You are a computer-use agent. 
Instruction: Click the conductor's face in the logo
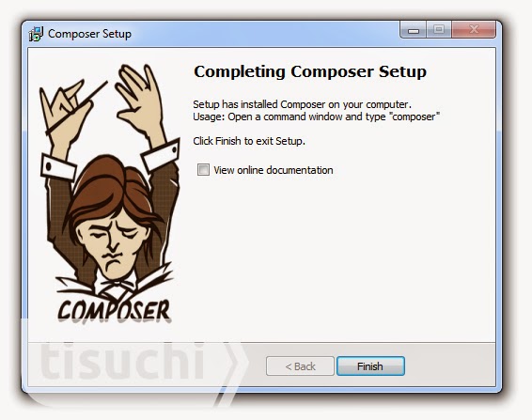pyautogui.click(x=111, y=243)
